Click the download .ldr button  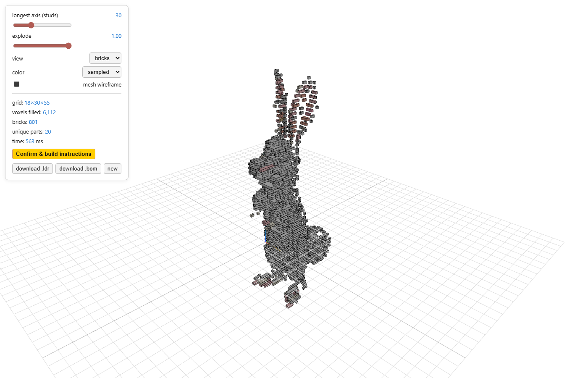(32, 168)
